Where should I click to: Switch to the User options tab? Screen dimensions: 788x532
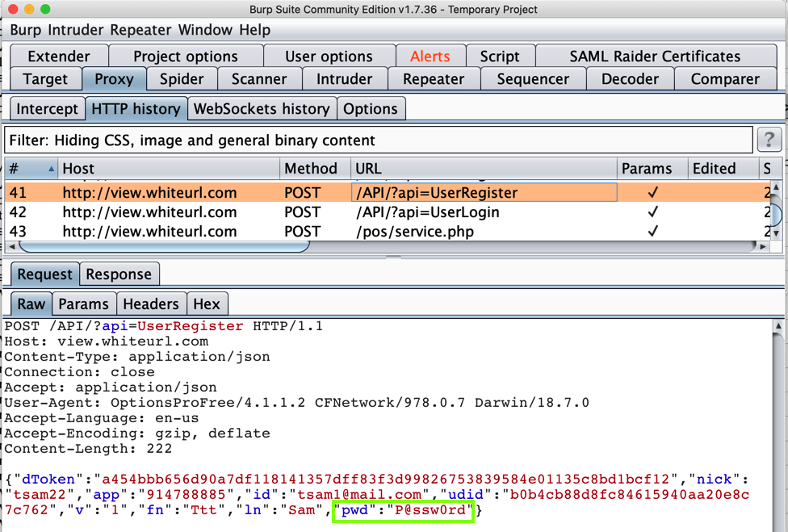coord(329,57)
